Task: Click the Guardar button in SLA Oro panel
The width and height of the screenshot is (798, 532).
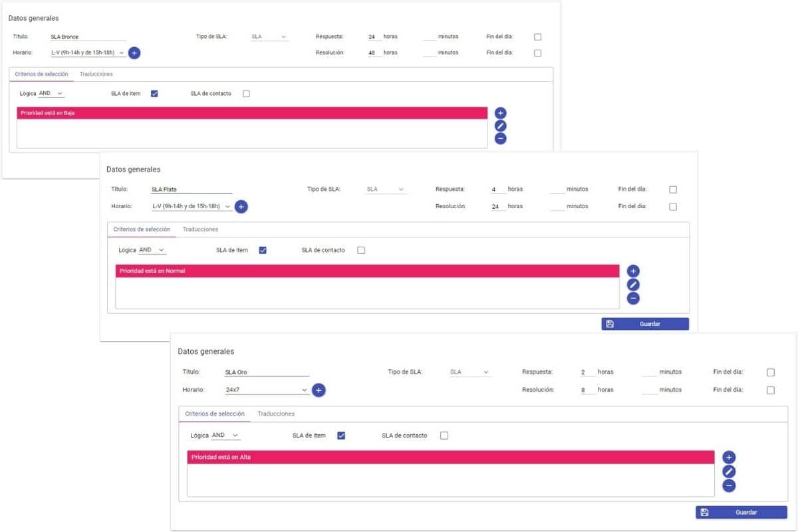Action: pos(741,512)
